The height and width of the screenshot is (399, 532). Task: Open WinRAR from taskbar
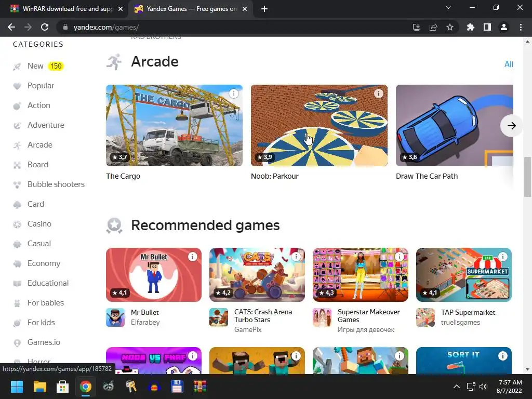tap(200, 387)
